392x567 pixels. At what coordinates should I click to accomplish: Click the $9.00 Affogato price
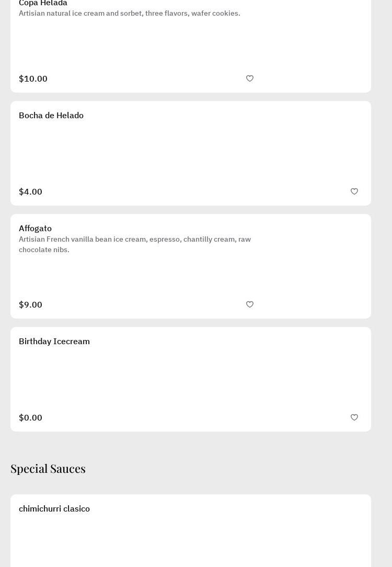pyautogui.click(x=30, y=304)
